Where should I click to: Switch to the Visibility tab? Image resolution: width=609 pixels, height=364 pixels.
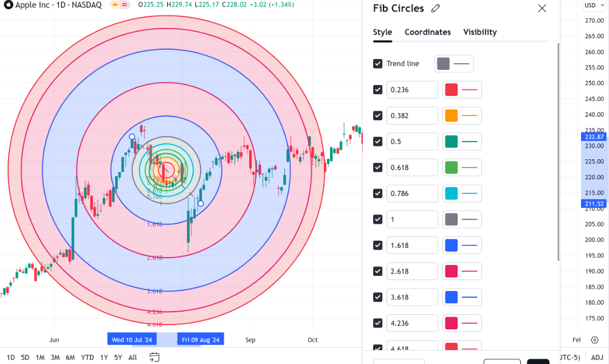480,32
